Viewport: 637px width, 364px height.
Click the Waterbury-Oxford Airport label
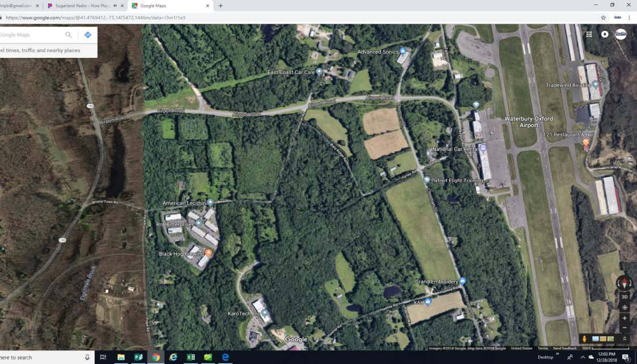(528, 122)
